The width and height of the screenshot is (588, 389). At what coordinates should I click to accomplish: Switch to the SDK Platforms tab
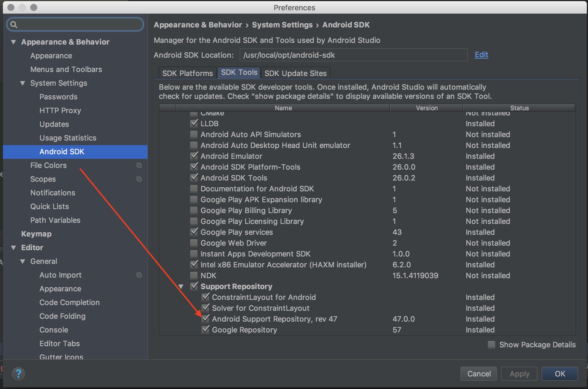(x=187, y=73)
